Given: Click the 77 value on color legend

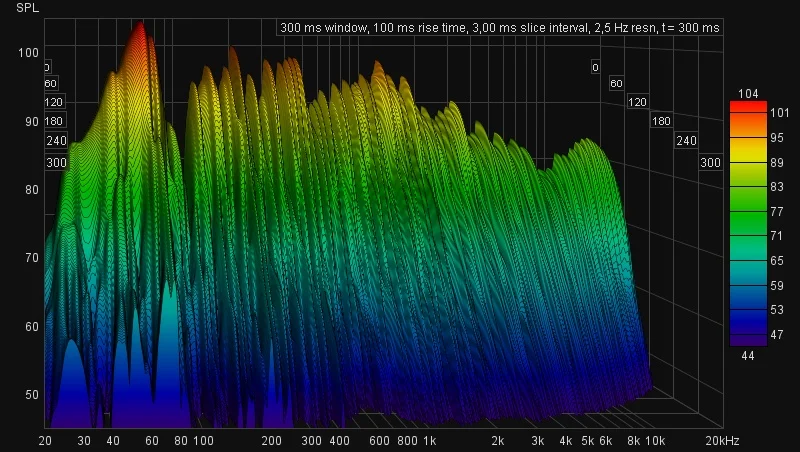Looking at the screenshot, I should (x=777, y=211).
